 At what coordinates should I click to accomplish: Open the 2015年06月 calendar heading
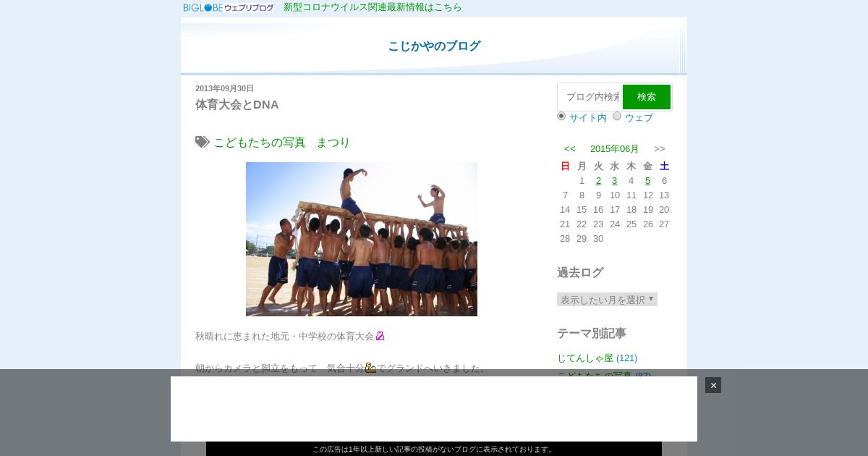pos(615,149)
